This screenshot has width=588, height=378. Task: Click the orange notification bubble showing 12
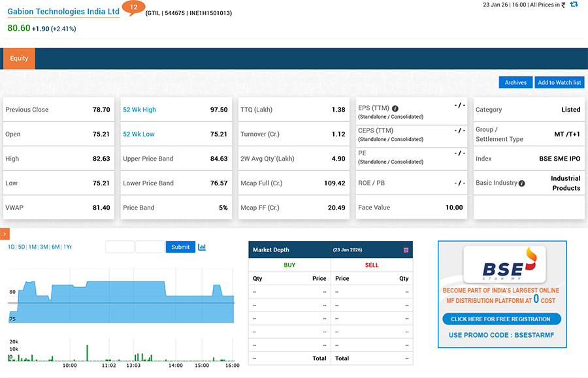point(133,8)
